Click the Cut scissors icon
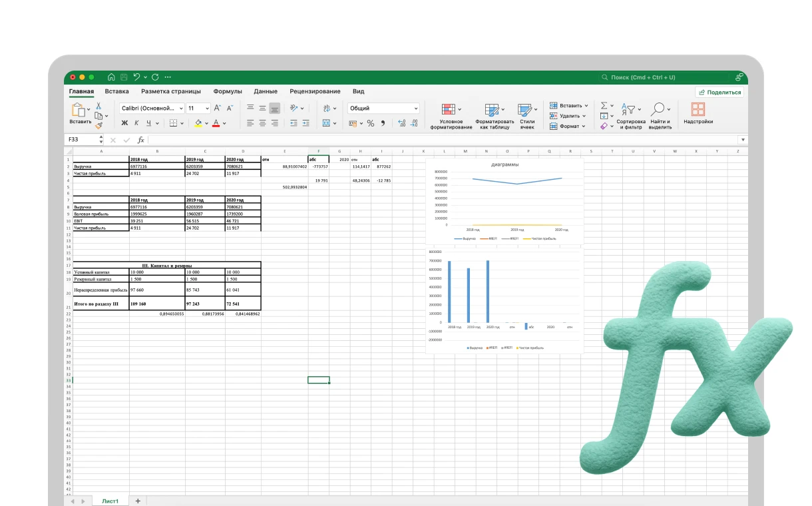Screen dimensions: 812x506 coord(99,106)
